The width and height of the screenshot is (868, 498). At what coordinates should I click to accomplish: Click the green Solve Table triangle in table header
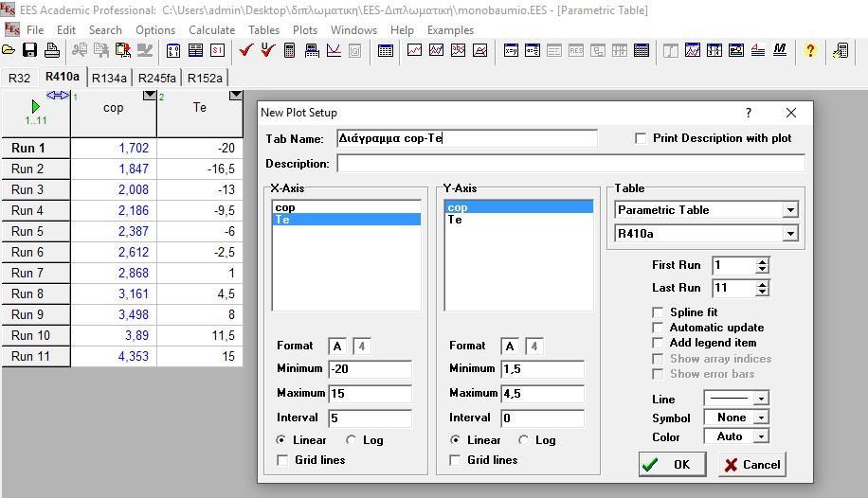point(35,106)
